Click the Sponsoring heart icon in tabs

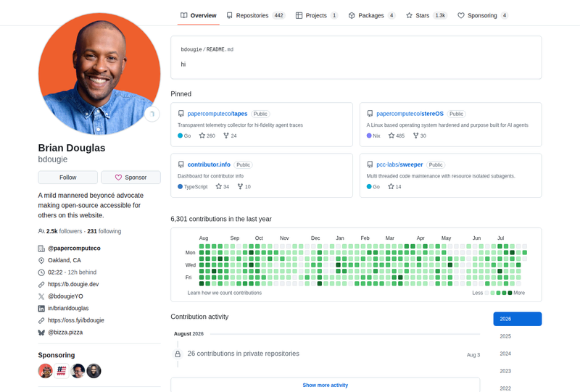(x=461, y=15)
